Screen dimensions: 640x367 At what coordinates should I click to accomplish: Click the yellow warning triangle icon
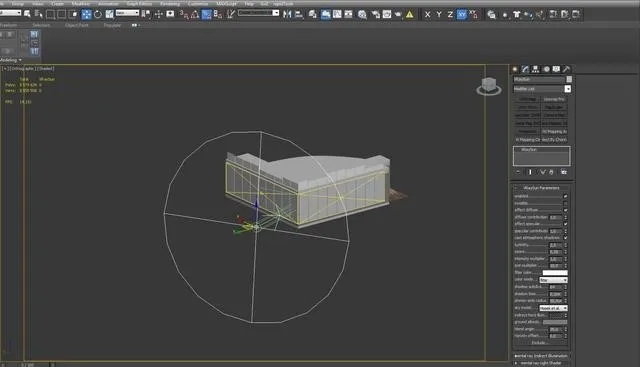click(x=409, y=15)
